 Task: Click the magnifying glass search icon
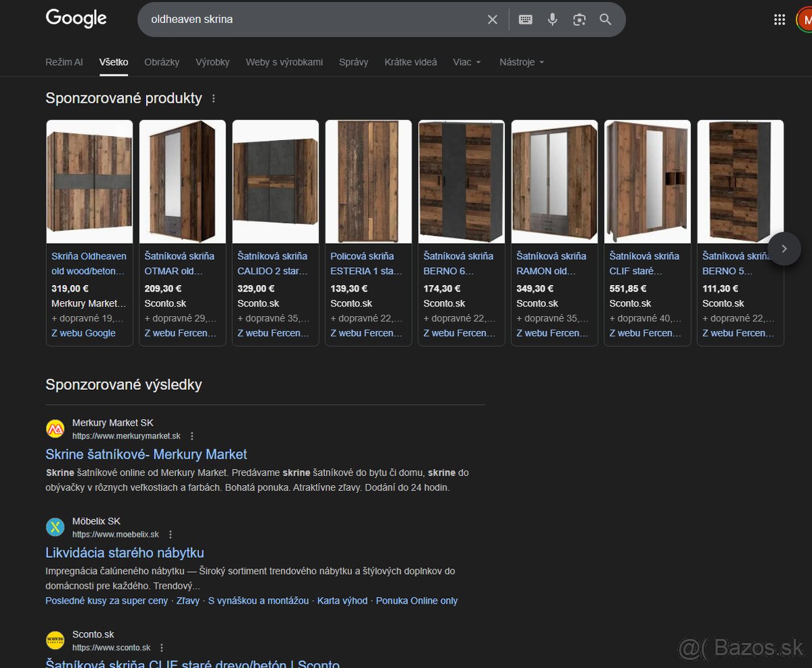606,20
